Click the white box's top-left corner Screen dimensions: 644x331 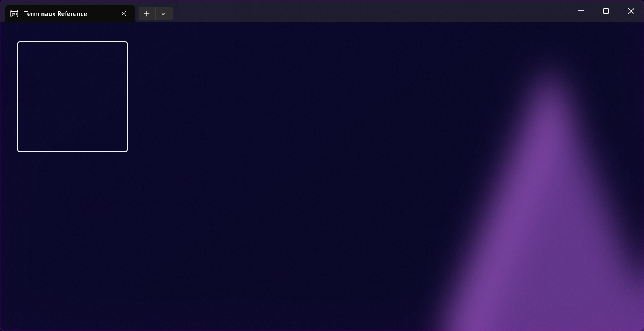[18, 43]
